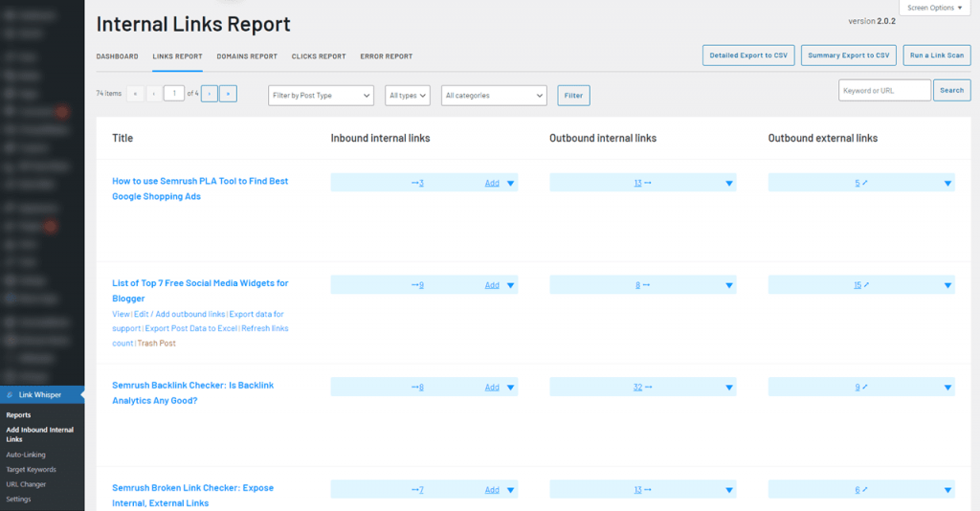Expand inbound links for Social Media Widgets row
This screenshot has width=980, height=511.
511,285
